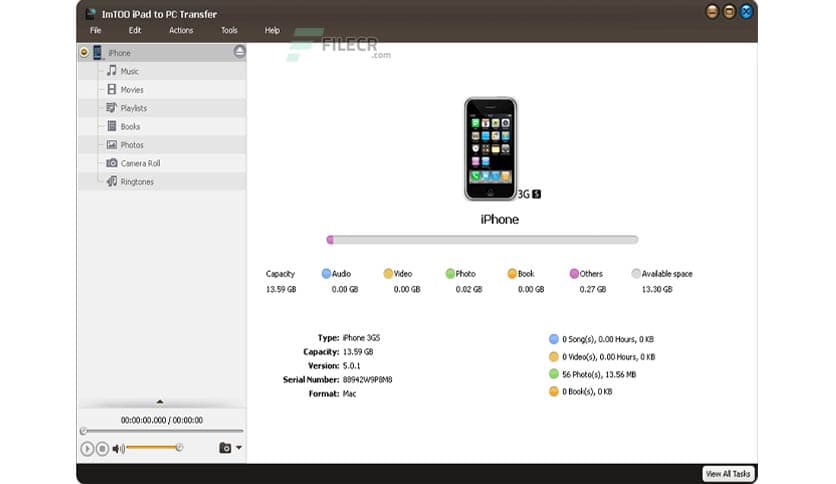Image resolution: width=836 pixels, height=484 pixels.
Task: Click the iPhone name below device image
Action: pos(500,219)
